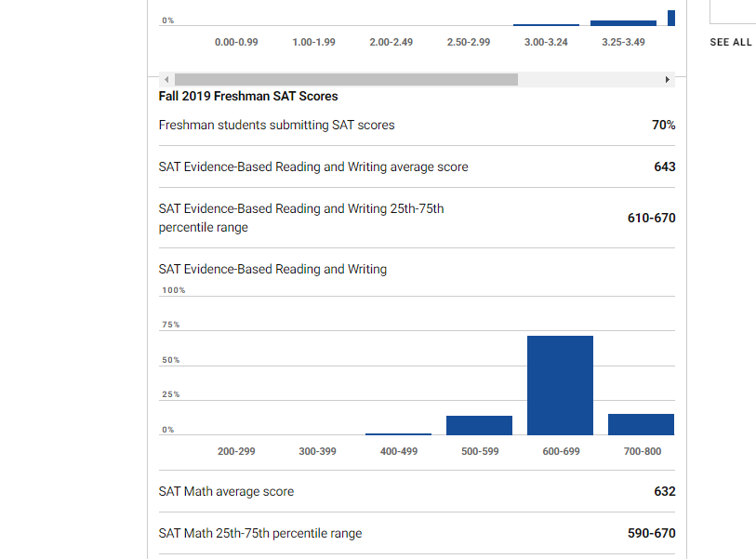This screenshot has height=559, width=756.
Task: Click the left scroll arrow under GPA chart
Action: (x=166, y=80)
